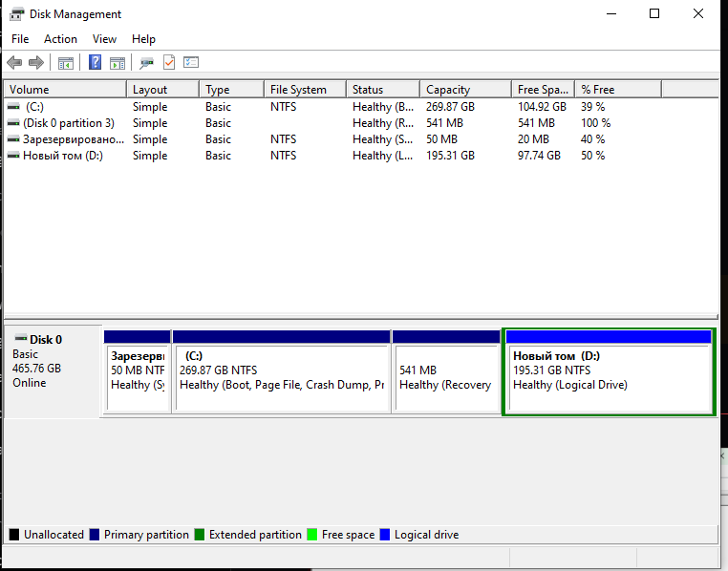Select the 541 MB Recovery partition block
This screenshot has width=728, height=571.
pos(446,371)
